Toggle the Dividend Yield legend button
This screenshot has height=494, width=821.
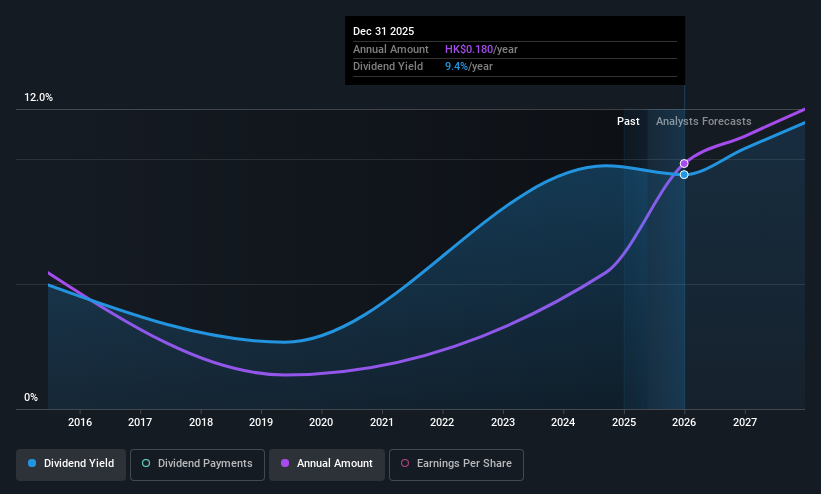point(71,464)
